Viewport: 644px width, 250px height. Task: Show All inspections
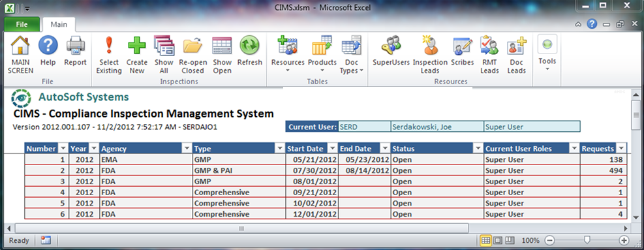(x=164, y=55)
